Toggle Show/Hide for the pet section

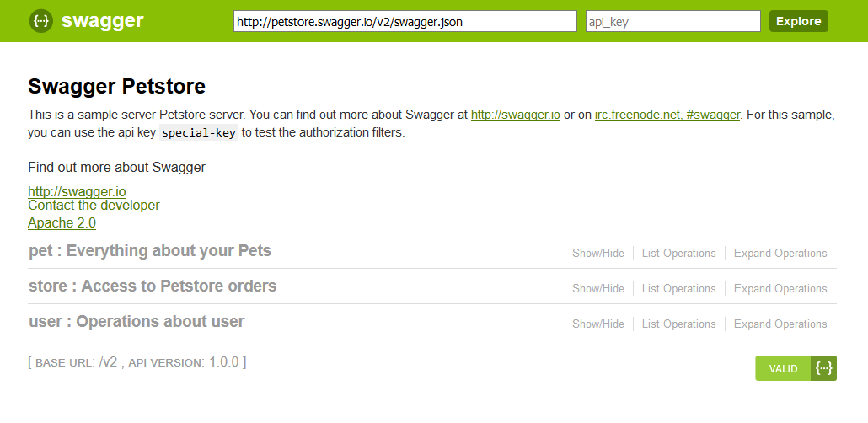click(x=598, y=254)
